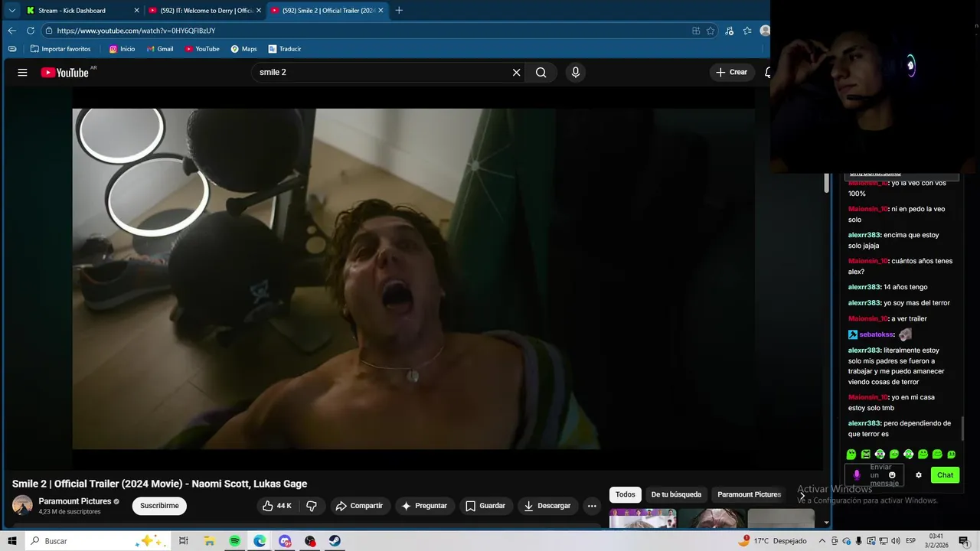Click the green Chat send button
Image resolution: width=980 pixels, height=551 pixels.
click(x=945, y=475)
